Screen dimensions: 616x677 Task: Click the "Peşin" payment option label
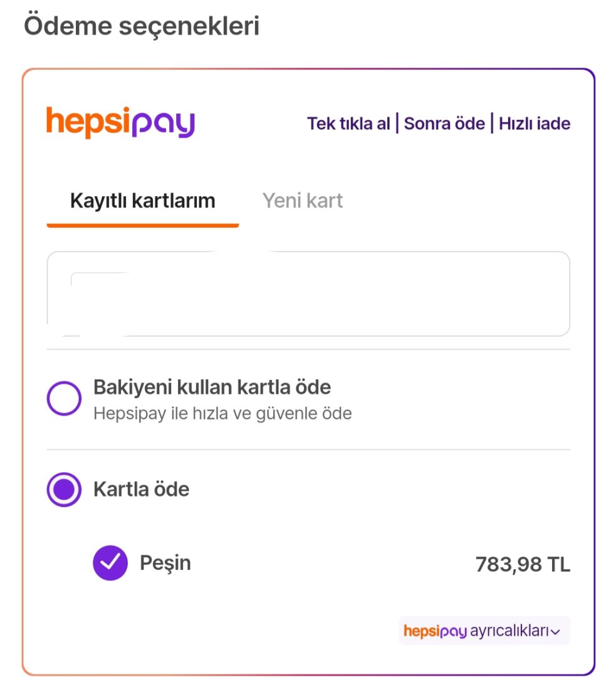(x=165, y=563)
